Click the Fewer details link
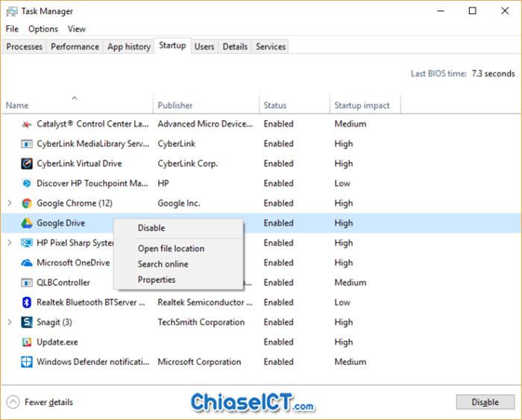Image resolution: width=522 pixels, height=420 pixels. click(48, 402)
